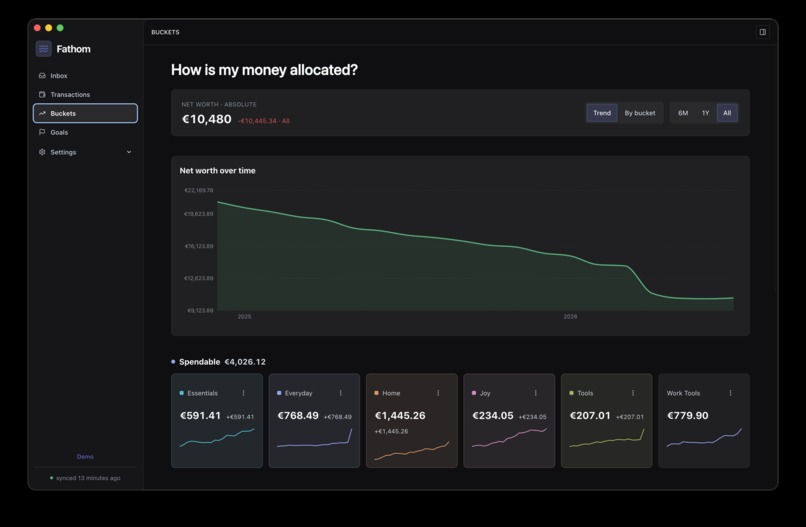Open Work Tools bucket options menu

click(x=730, y=393)
